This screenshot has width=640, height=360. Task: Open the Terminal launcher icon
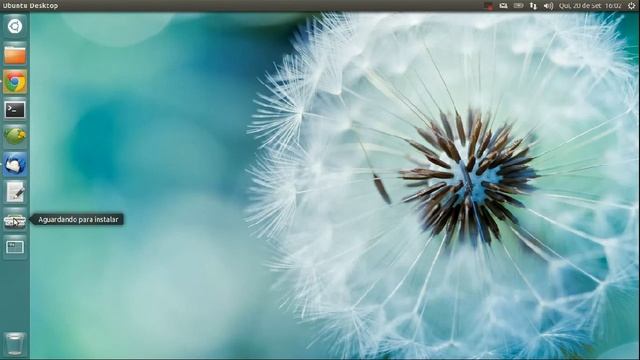(15, 110)
